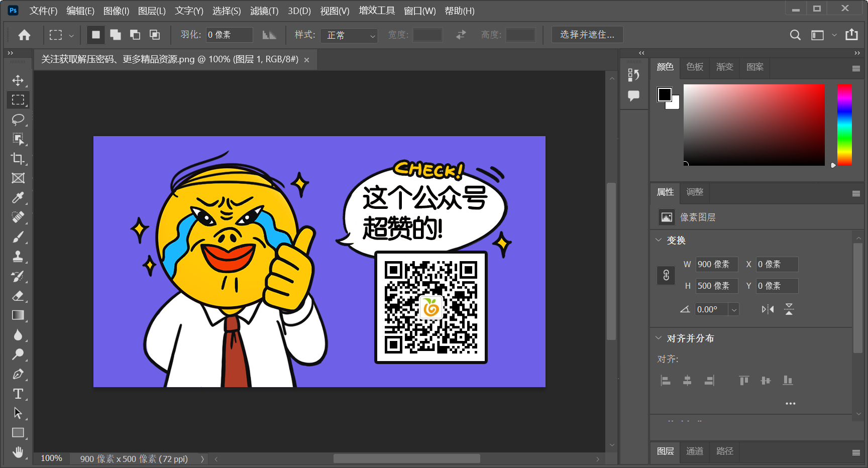Screen dimensions: 868x468
Task: Select the Rectangular Marquee tool in toolbox
Action: [x=18, y=100]
